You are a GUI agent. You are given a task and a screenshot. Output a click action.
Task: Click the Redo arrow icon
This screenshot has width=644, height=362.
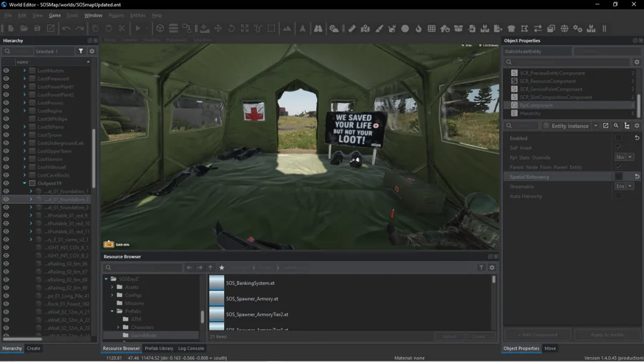coord(79,29)
